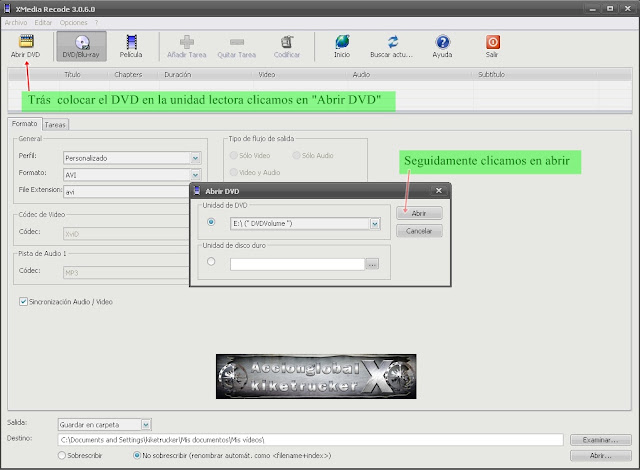Click the Video column header

(x=267, y=75)
